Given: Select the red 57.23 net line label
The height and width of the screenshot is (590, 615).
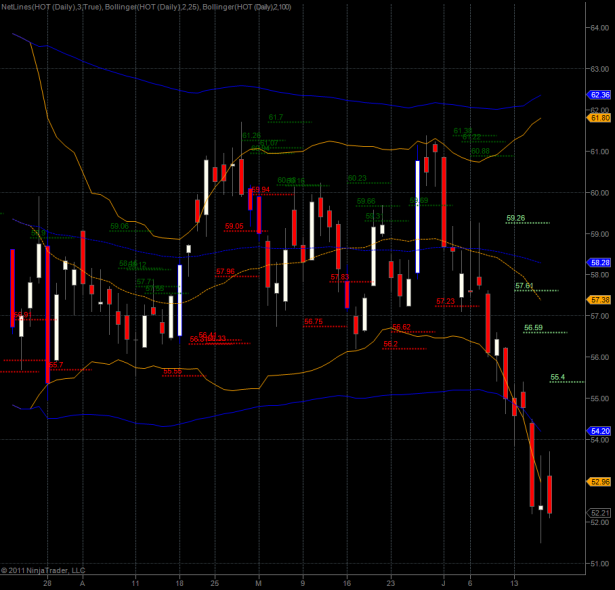Looking at the screenshot, I should [445, 301].
